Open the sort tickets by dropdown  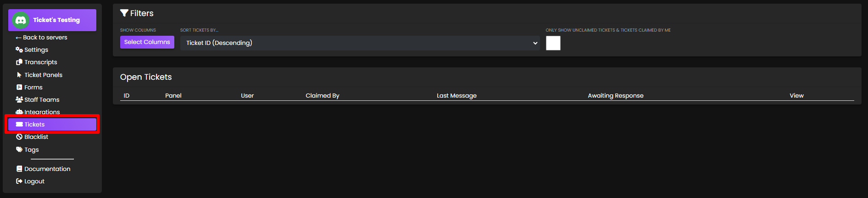click(359, 43)
